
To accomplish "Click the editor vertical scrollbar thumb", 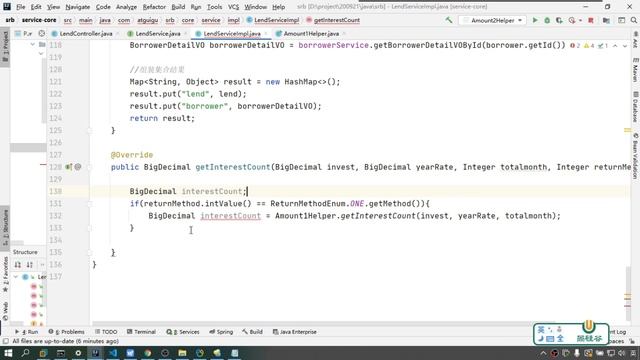I will click(x=628, y=293).
